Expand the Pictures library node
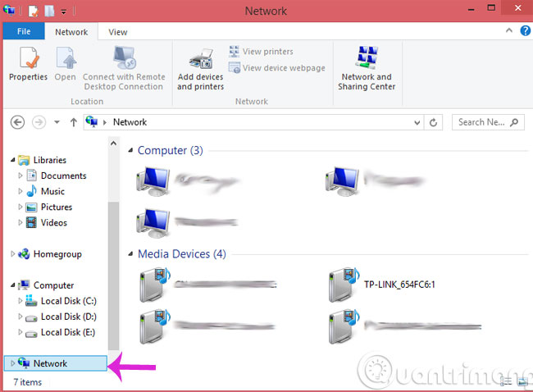Viewport: 533px width, 392px height. (x=20, y=207)
